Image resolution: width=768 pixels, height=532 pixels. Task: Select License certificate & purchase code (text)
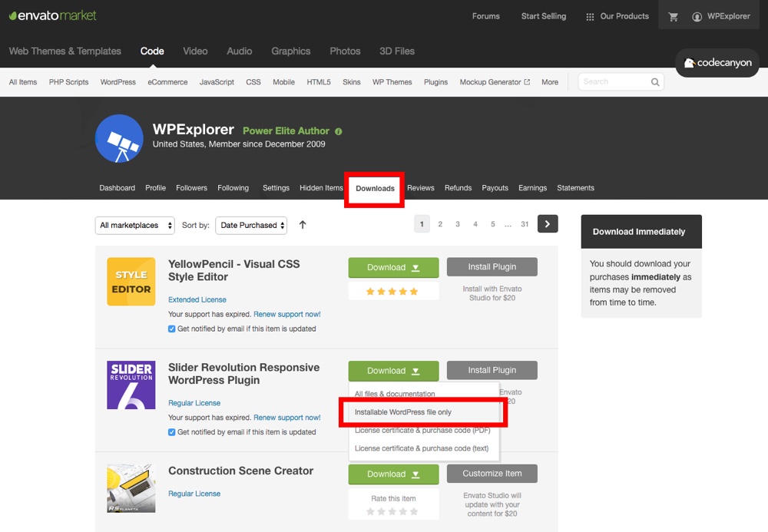pos(423,448)
